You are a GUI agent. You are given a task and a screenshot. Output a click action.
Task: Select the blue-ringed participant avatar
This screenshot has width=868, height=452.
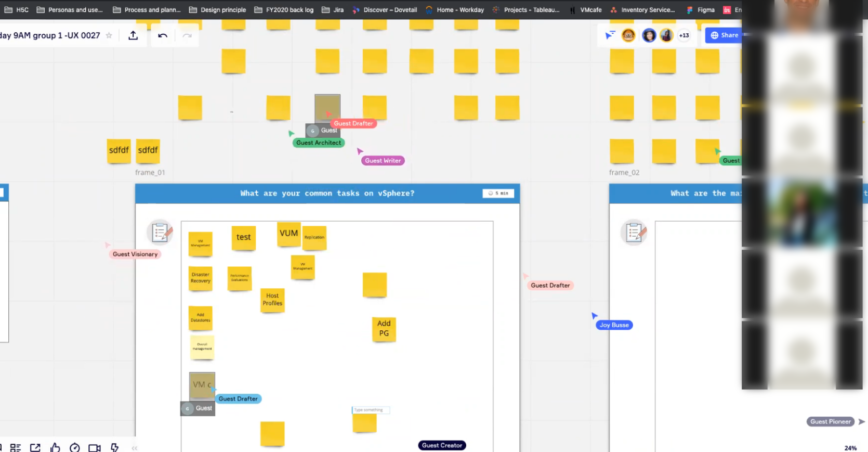point(649,35)
